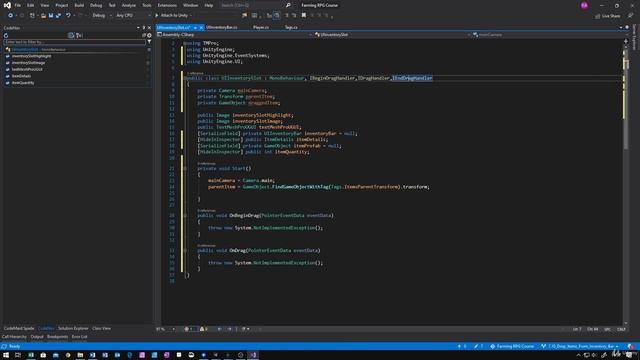Click the CodeMaid filter funnel icon
The image size is (640, 360).
click(x=149, y=42)
